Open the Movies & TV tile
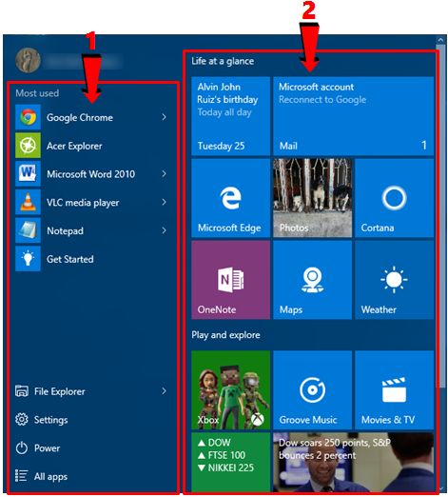 [x=394, y=389]
